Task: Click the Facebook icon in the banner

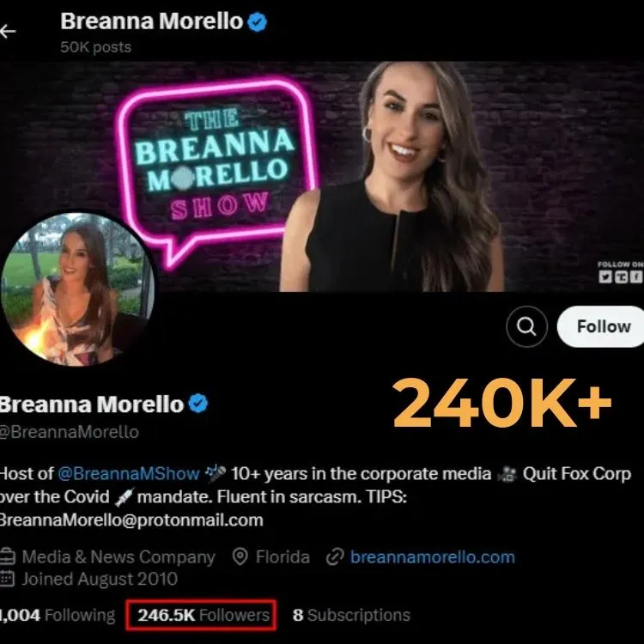Action: (x=636, y=276)
